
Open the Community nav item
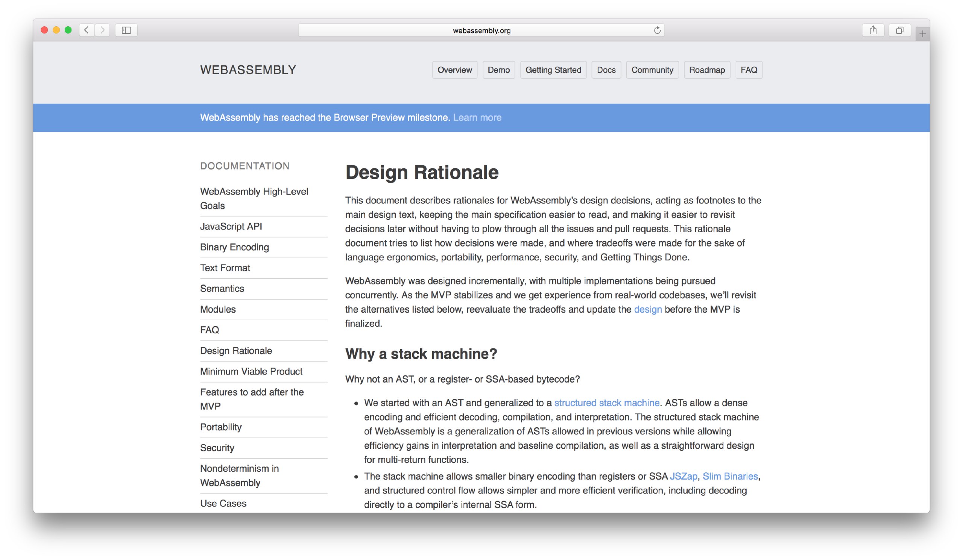pos(652,70)
